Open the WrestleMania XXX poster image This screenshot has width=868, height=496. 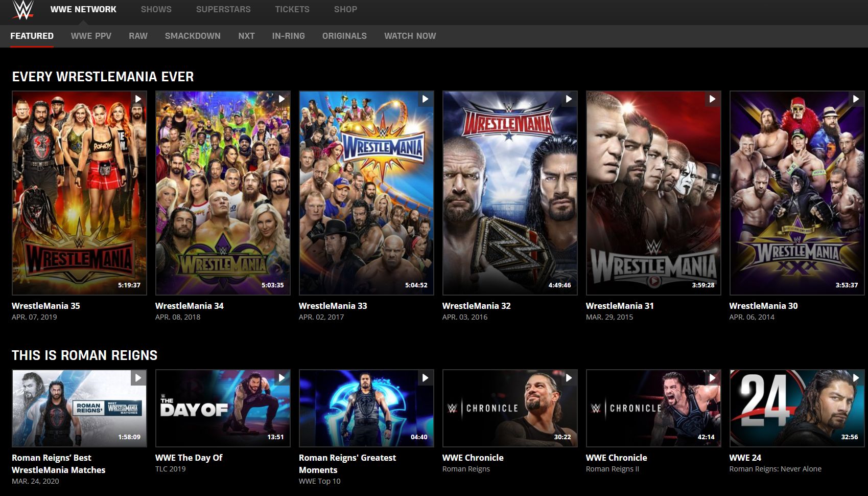coord(797,193)
